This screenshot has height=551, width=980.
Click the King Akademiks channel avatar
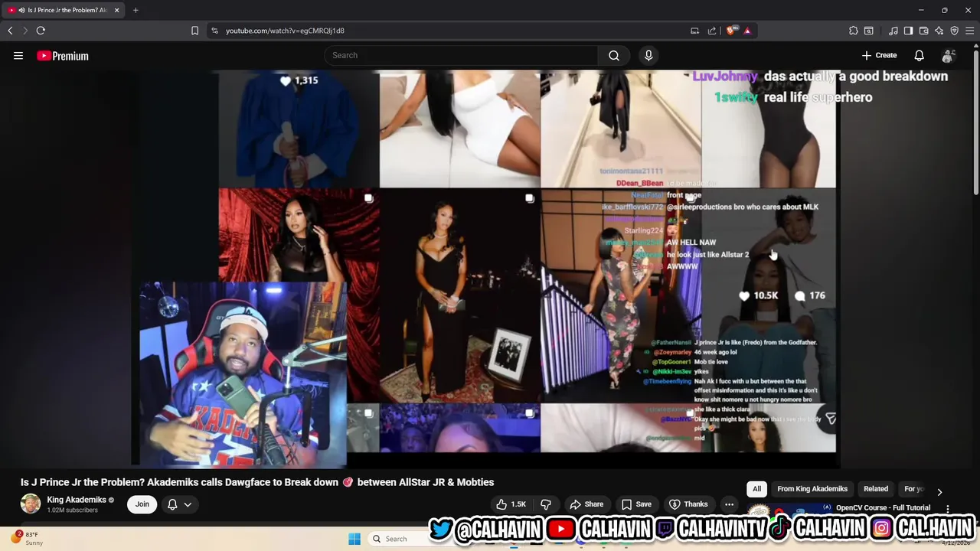click(x=31, y=504)
